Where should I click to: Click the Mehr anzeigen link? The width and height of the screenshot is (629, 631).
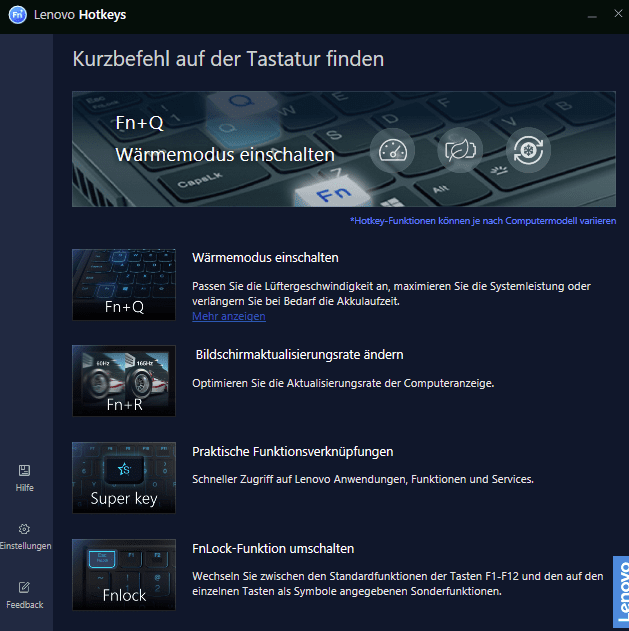coord(229,316)
